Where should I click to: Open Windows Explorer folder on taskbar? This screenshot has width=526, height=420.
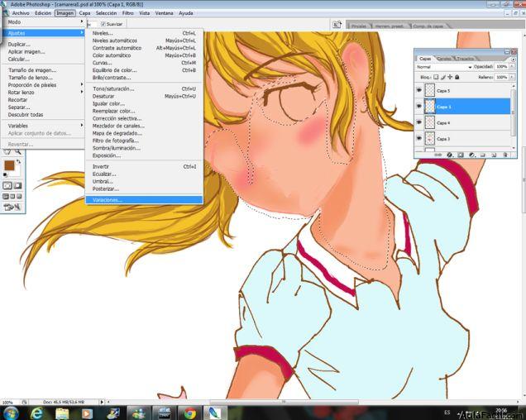pyautogui.click(x=62, y=413)
